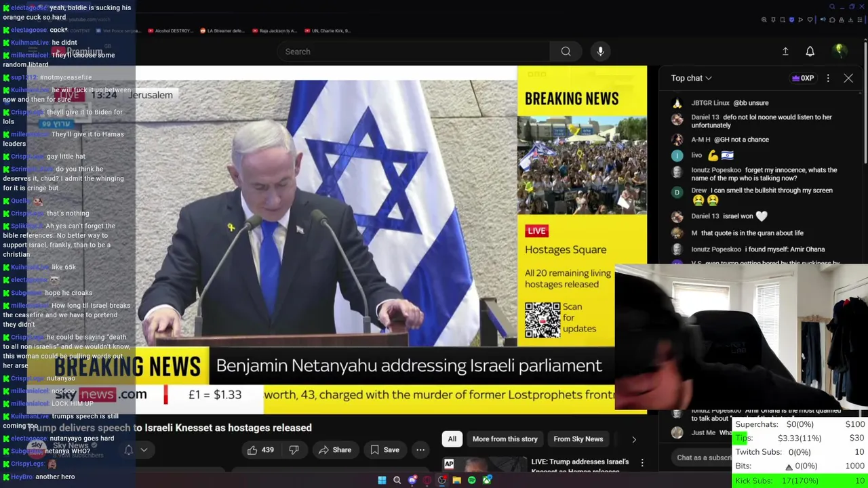Open the browser downloads icon
The image size is (868, 488).
pyautogui.click(x=850, y=20)
